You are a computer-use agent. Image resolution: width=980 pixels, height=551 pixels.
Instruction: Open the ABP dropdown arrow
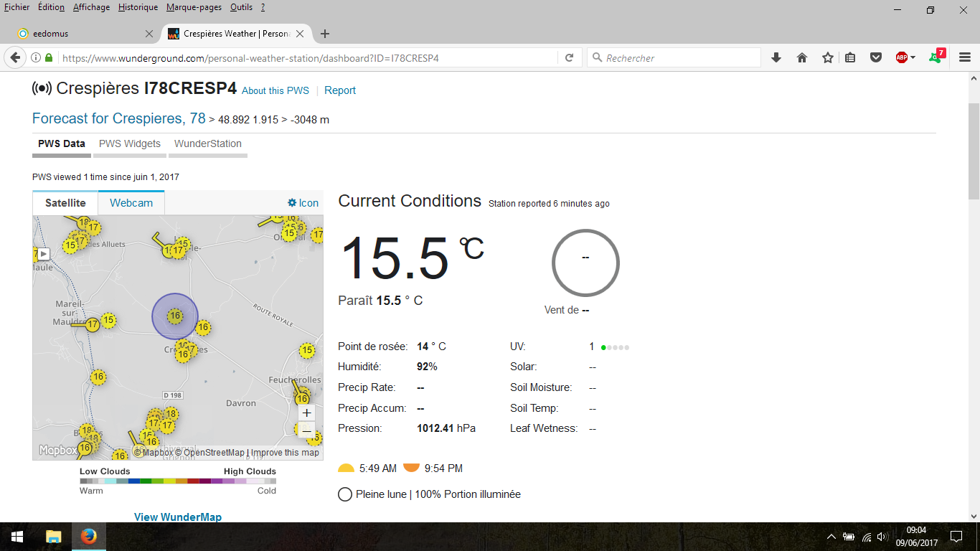pyautogui.click(x=913, y=57)
